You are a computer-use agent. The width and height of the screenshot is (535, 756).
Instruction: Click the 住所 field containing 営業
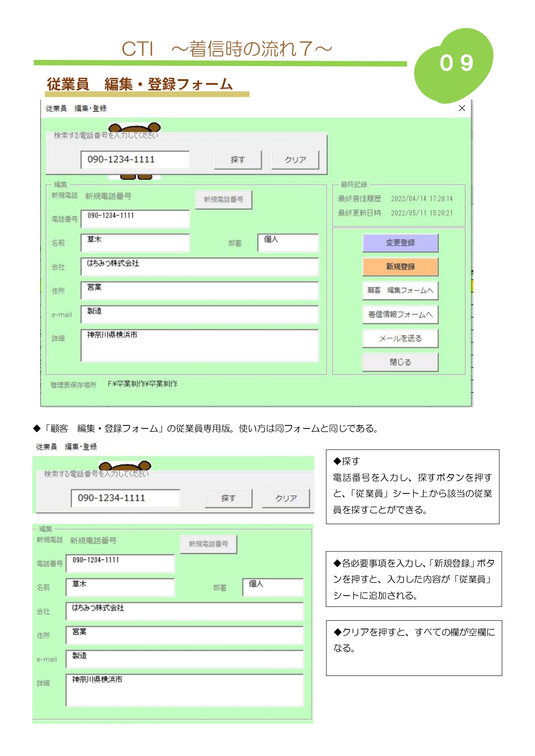(199, 290)
